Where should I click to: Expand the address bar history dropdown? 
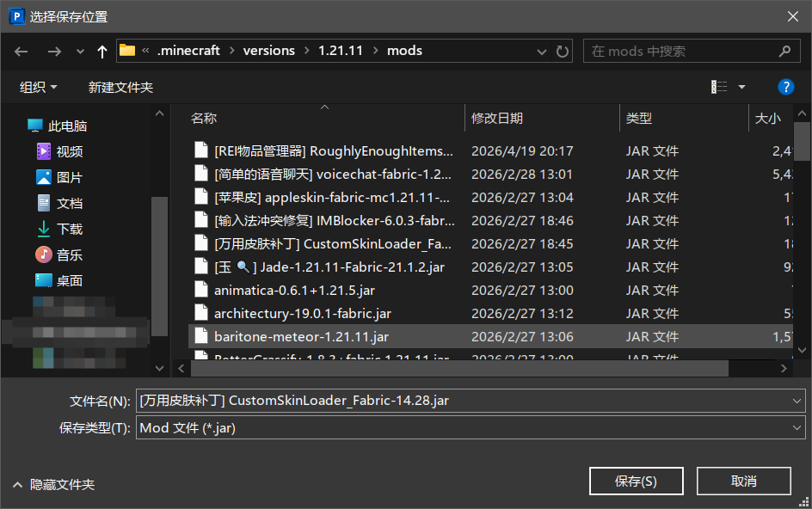[x=542, y=52]
